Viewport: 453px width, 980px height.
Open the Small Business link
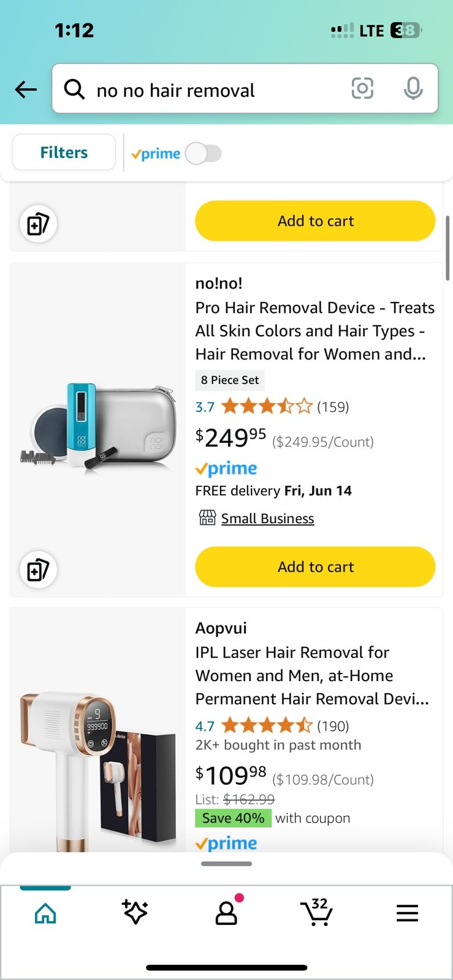[x=267, y=519]
